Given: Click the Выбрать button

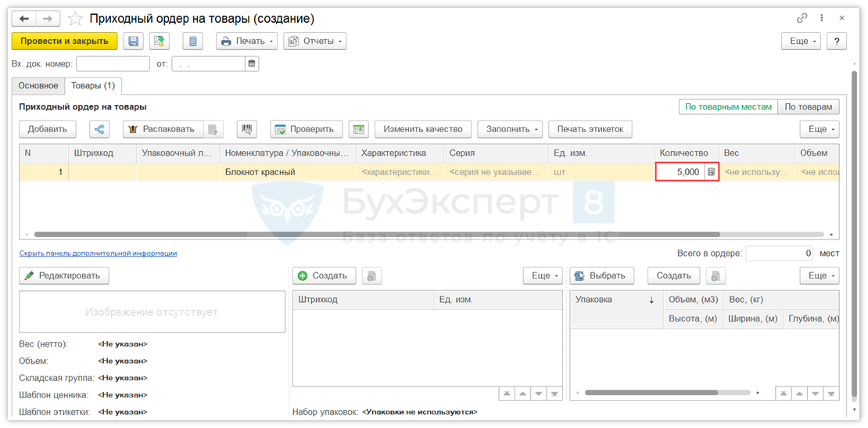Looking at the screenshot, I should pyautogui.click(x=601, y=275).
